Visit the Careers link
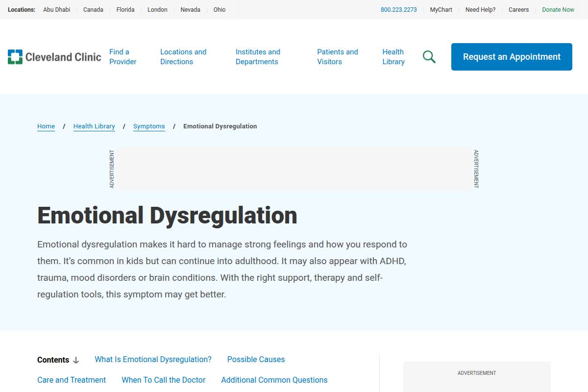The image size is (588, 392). (518, 10)
